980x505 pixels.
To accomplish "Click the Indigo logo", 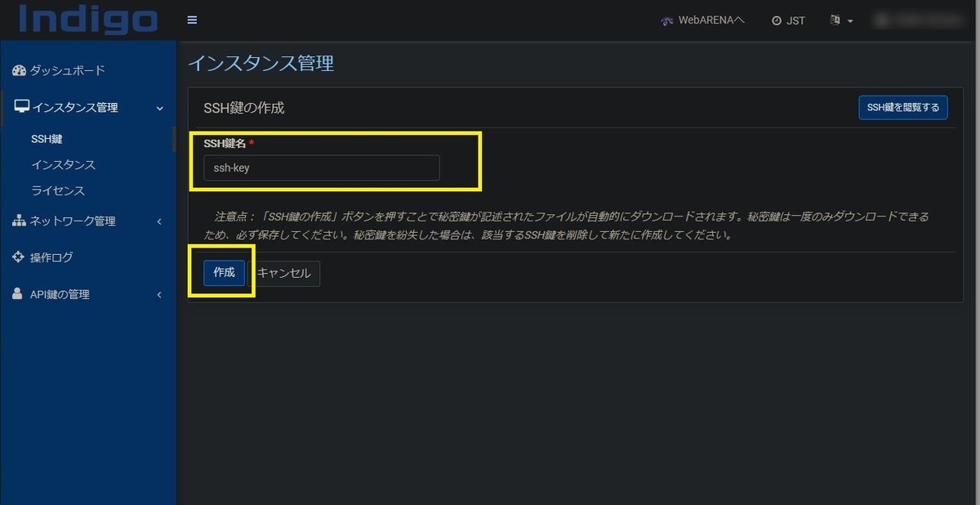I will click(86, 20).
